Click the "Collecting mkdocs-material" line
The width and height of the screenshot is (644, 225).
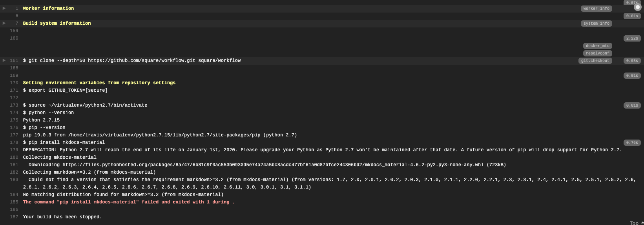coord(60,157)
